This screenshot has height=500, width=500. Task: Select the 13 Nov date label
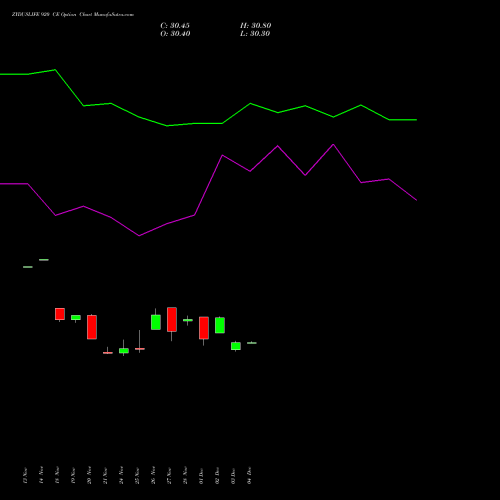(x=25, y=476)
